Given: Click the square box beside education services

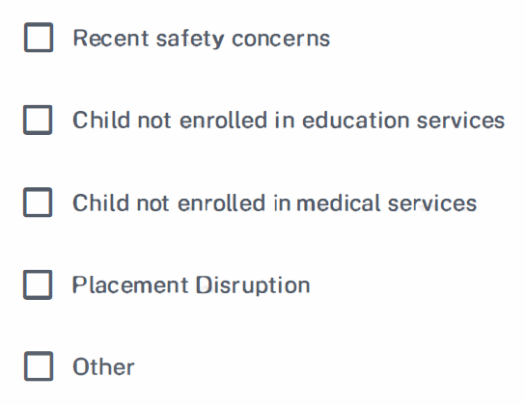Looking at the screenshot, I should 38,120.
